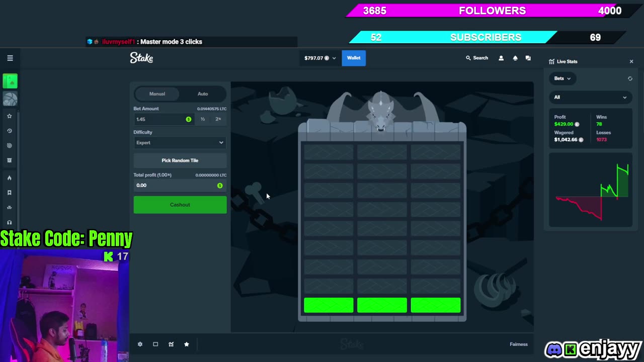Screen dimensions: 644x362
Task: Open the Casino section green card icon
Action: 10,81
